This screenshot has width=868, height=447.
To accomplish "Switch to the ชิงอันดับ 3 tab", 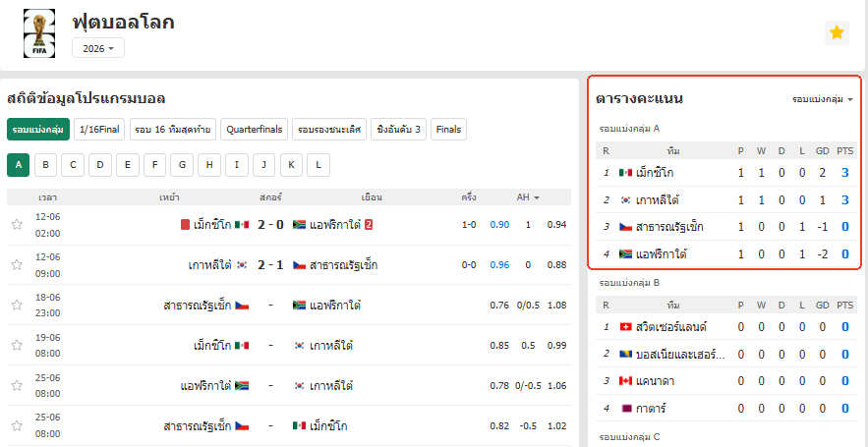I will coord(398,130).
